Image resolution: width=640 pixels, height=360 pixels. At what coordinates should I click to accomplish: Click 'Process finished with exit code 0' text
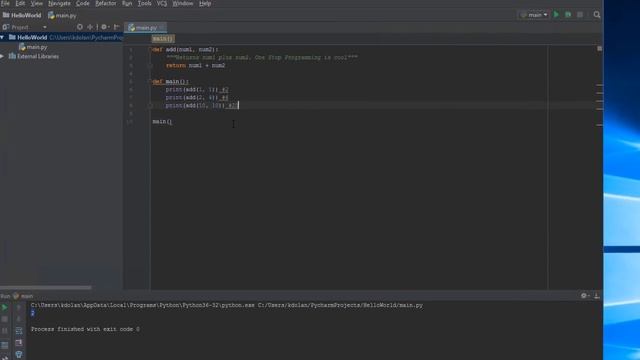[x=85, y=329]
